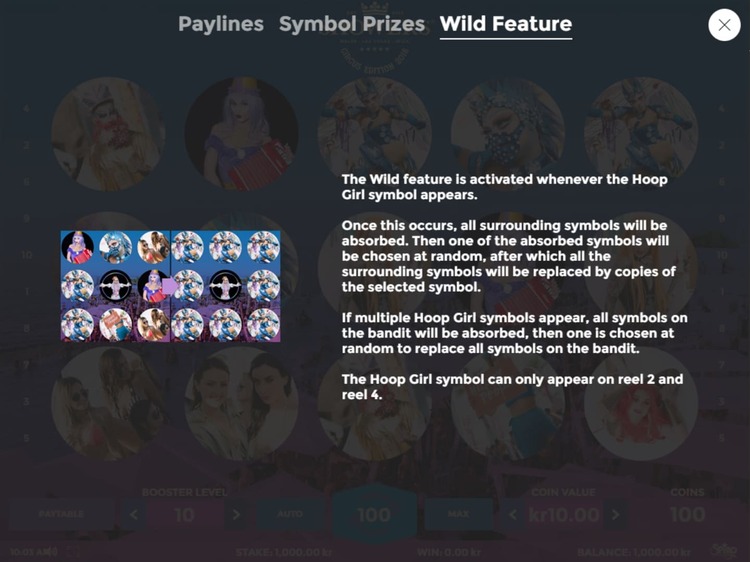Click the Hoop Girl symbol in left example grid
Image resolution: width=750 pixels, height=562 pixels.
[115, 286]
